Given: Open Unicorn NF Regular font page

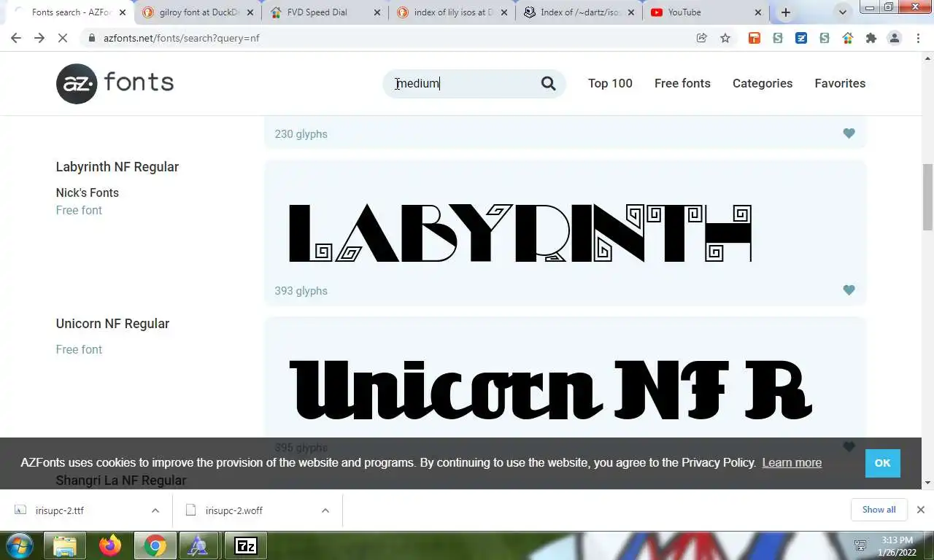Looking at the screenshot, I should pos(112,324).
